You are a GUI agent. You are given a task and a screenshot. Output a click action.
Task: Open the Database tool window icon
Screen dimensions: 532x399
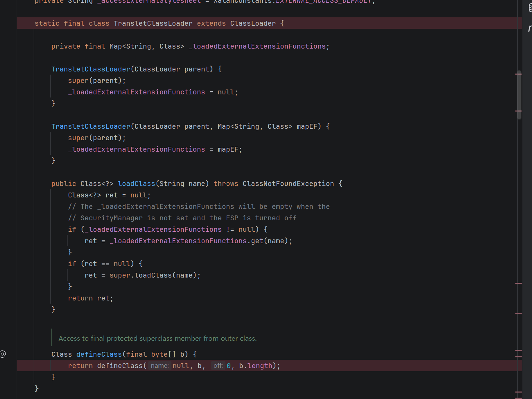point(530,8)
